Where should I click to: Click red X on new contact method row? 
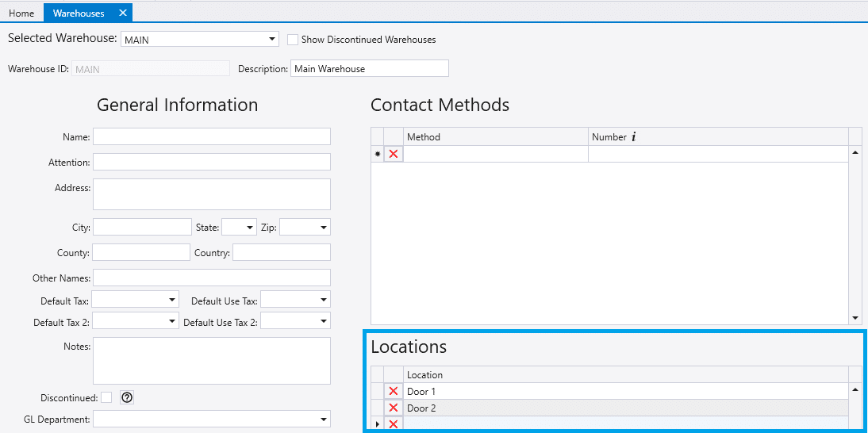[394, 154]
